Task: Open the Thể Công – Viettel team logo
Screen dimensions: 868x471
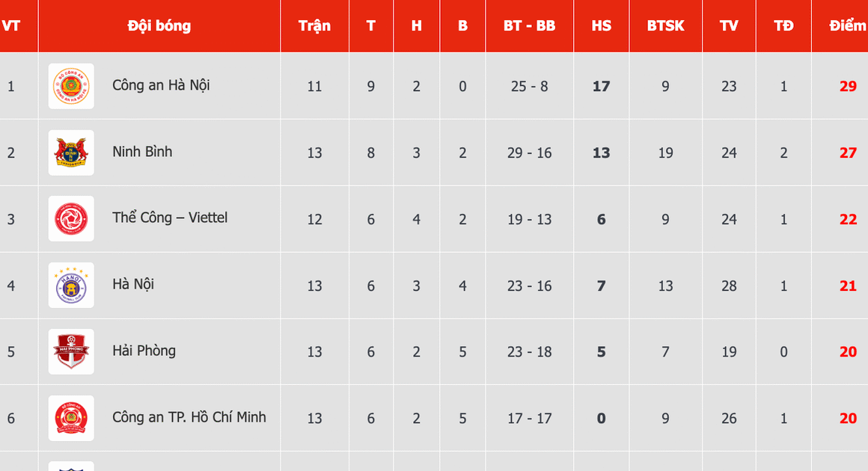Action: tap(71, 219)
